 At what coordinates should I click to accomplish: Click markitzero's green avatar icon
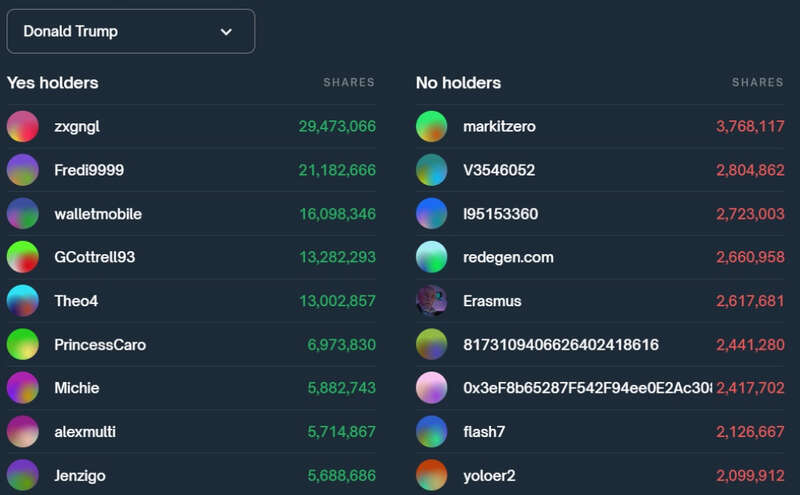point(431,126)
